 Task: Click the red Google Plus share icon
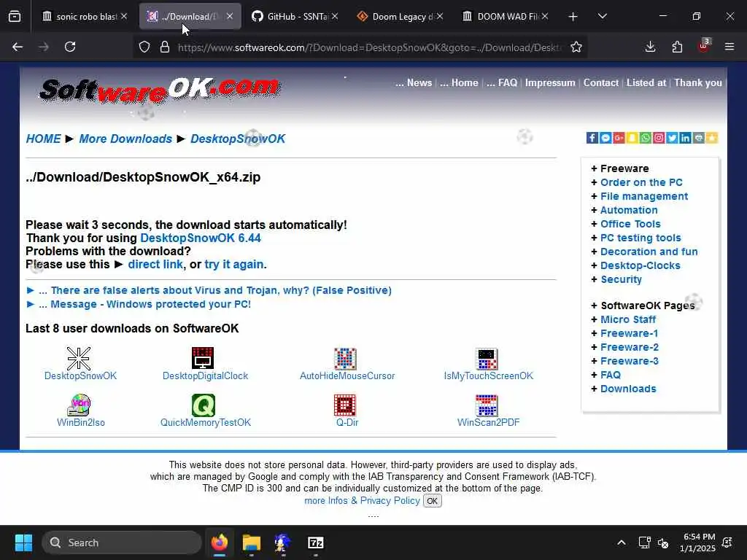point(619,138)
